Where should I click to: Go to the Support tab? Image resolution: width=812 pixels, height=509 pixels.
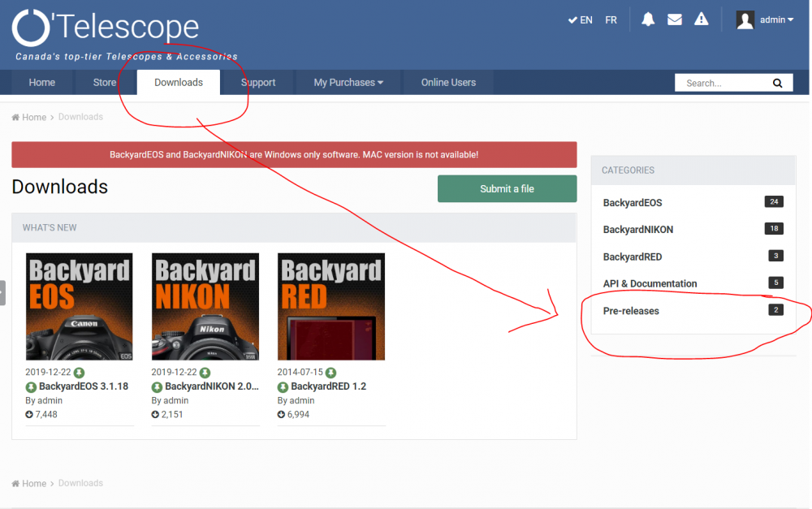tap(258, 83)
